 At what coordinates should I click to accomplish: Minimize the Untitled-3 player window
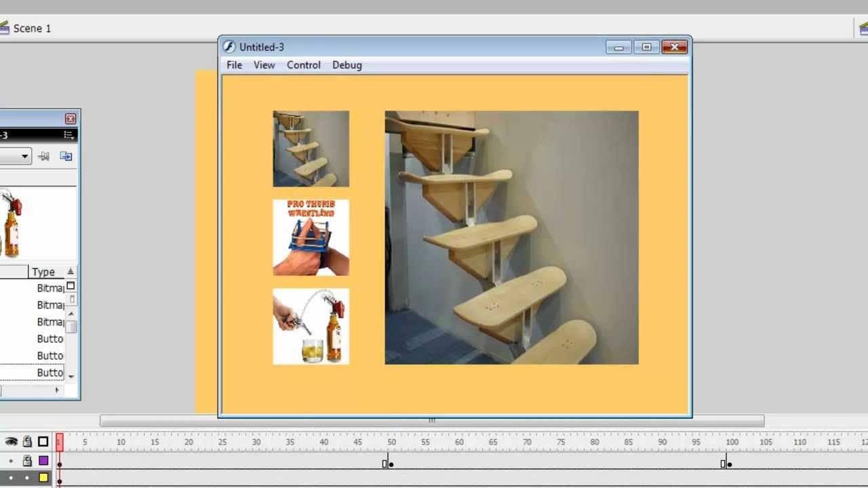[x=618, y=47]
